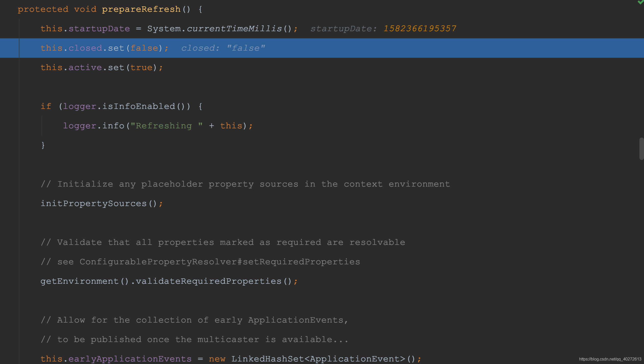Click earlyApplicationEvents field name
The height and width of the screenshot is (364, 644).
point(130,359)
